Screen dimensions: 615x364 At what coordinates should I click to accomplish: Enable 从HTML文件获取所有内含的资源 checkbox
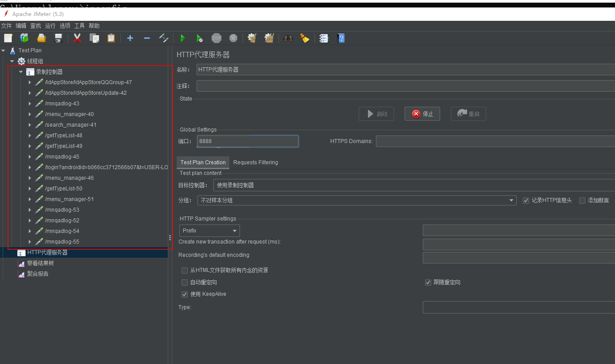[x=185, y=271]
